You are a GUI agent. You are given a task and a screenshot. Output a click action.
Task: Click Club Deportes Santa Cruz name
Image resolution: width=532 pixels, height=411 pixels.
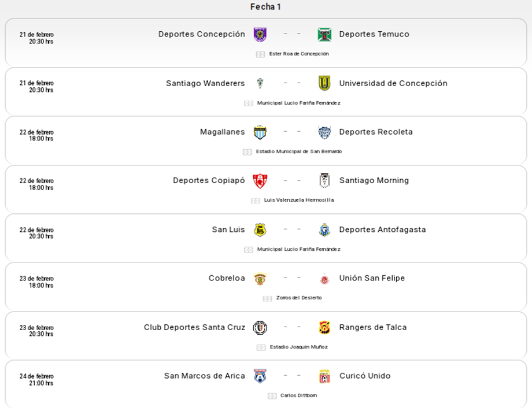194,327
